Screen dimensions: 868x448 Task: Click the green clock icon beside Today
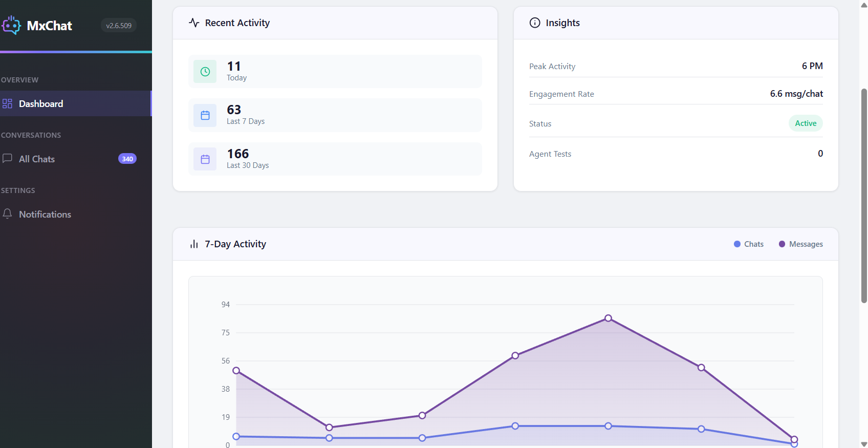coord(205,72)
